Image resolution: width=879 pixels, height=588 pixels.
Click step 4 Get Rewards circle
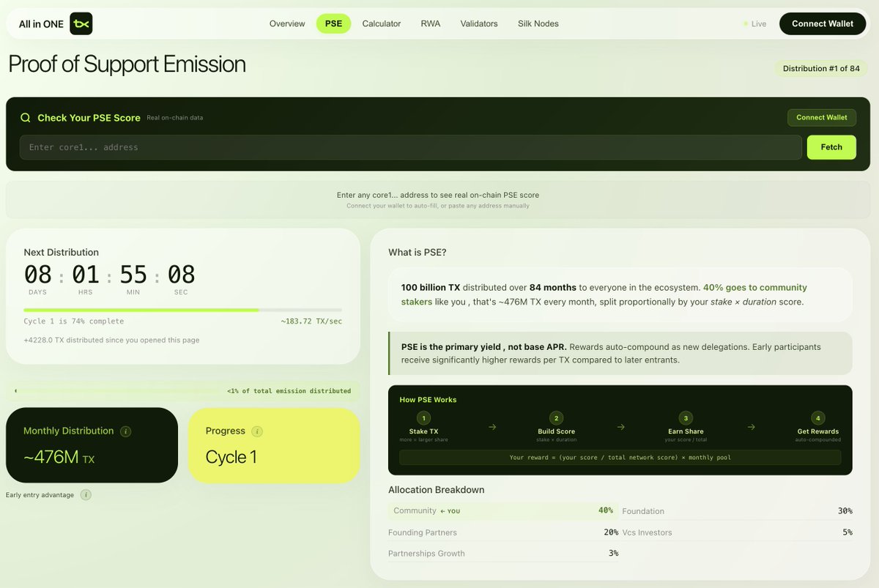[818, 418]
